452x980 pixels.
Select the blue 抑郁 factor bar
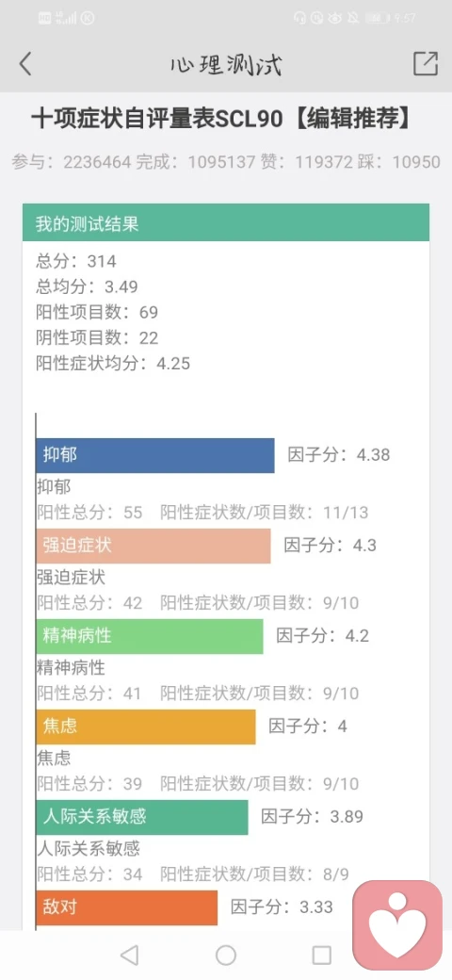click(154, 455)
